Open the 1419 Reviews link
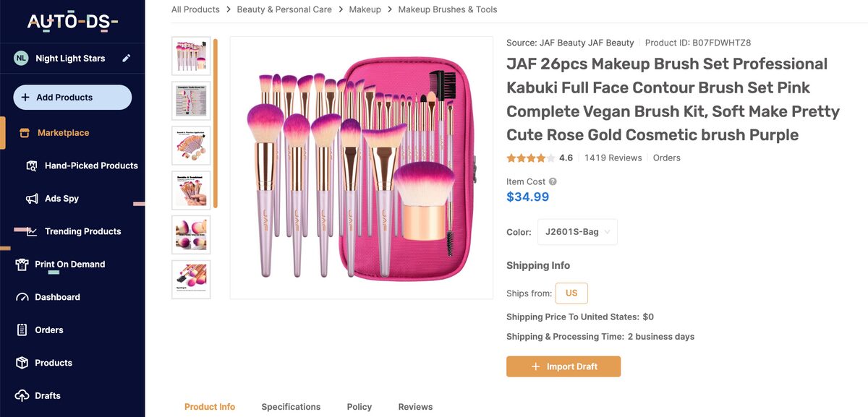 pyautogui.click(x=613, y=157)
